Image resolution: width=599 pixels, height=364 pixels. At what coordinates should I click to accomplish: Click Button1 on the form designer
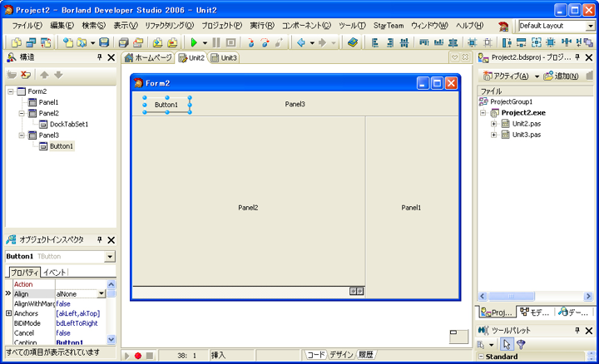(166, 105)
